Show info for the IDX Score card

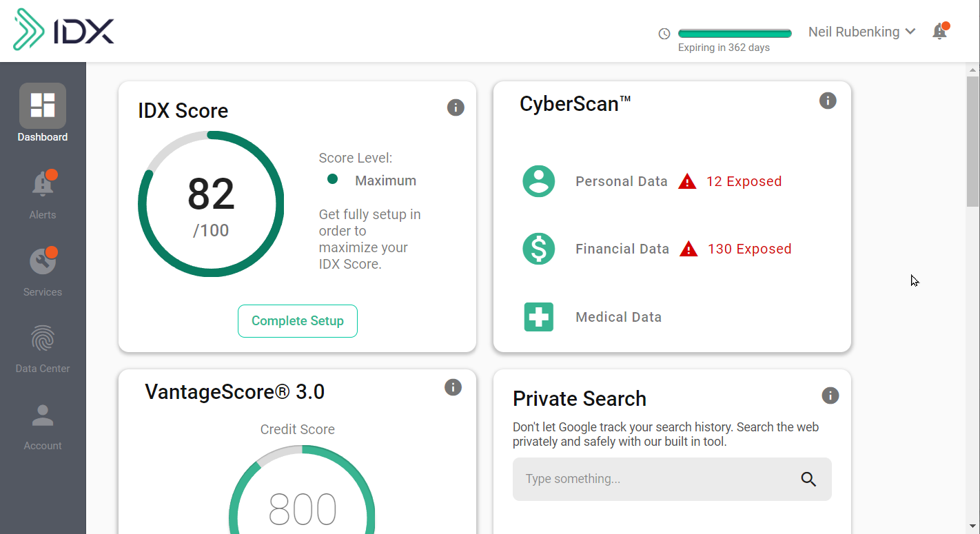(x=456, y=107)
